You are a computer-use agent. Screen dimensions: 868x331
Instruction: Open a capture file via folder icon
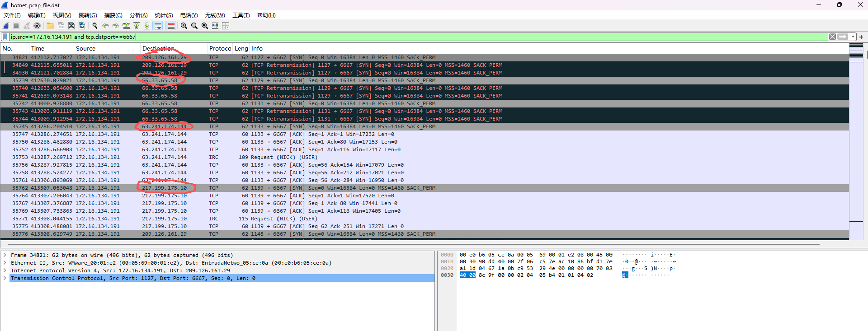50,26
